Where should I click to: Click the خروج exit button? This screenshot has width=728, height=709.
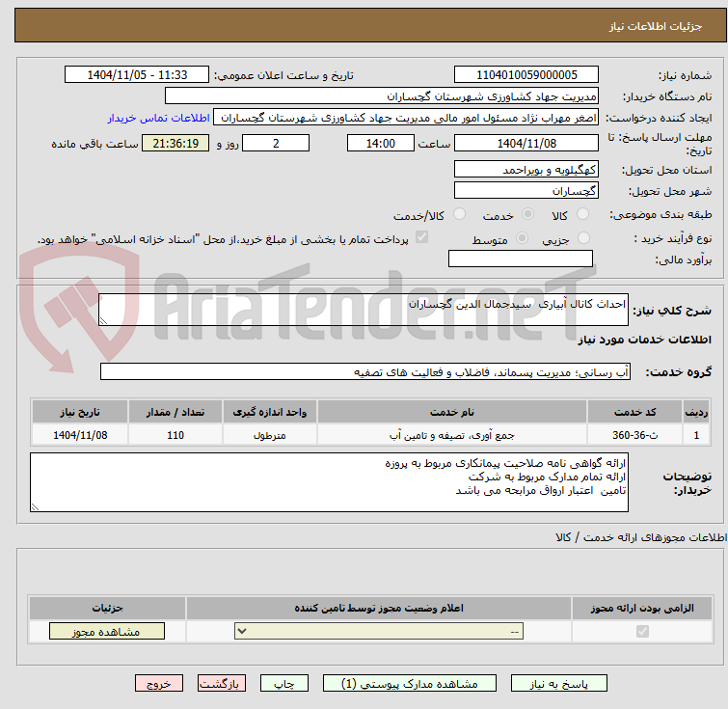tap(159, 684)
